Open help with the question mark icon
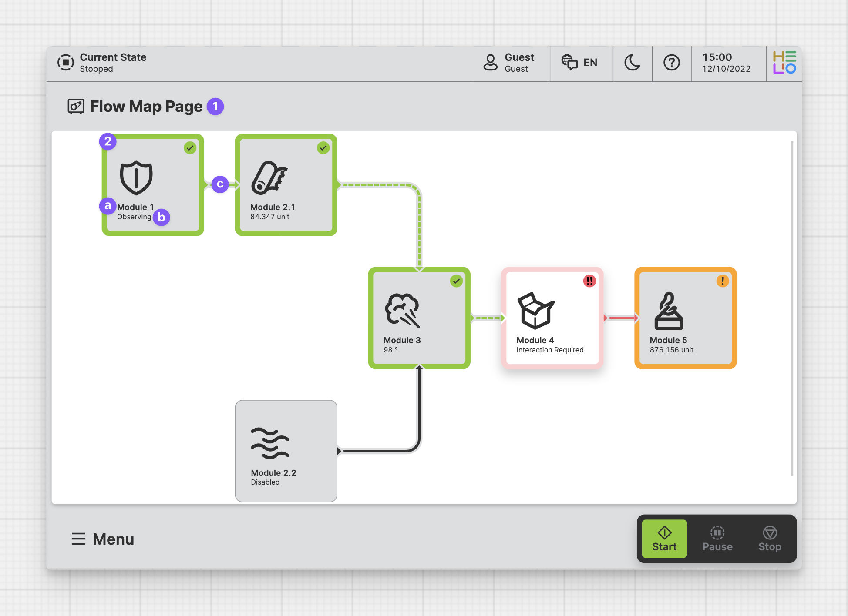Screen dimensions: 848x616 pos(671,63)
